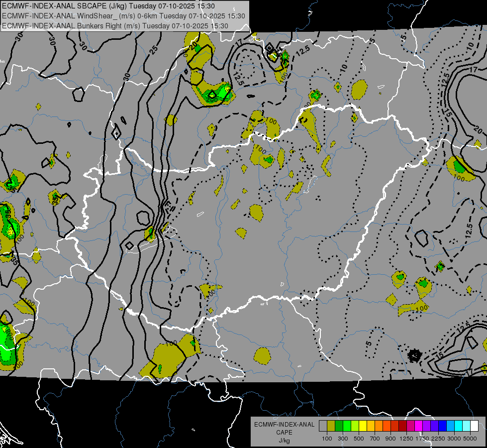Select the bright green legend swatch

347,426
